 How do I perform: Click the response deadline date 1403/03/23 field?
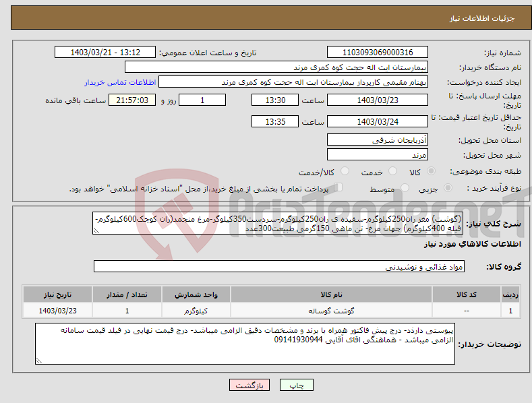click(x=378, y=100)
